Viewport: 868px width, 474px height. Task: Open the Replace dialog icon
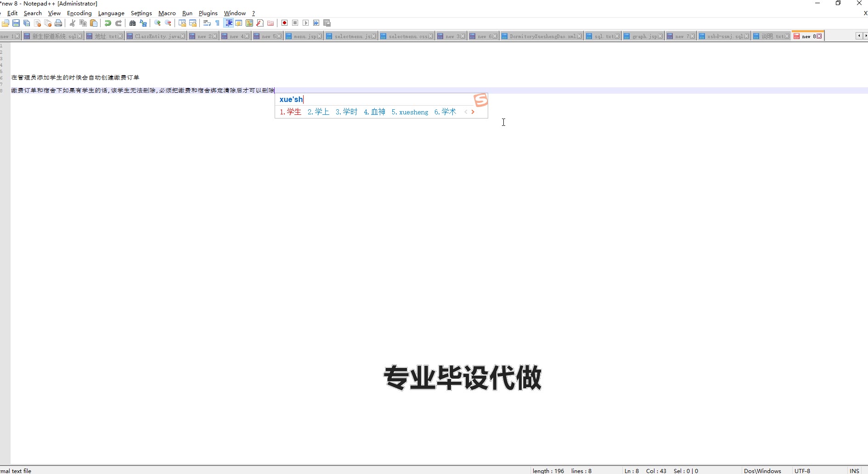point(143,23)
